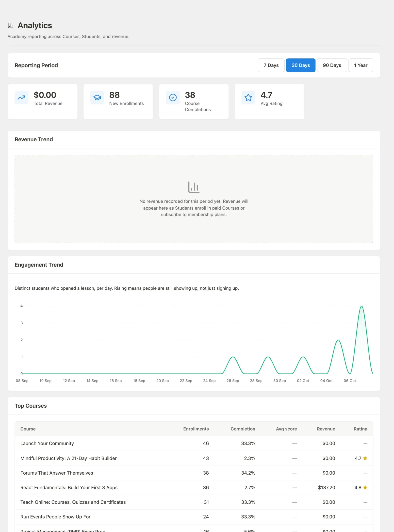394x532 pixels.
Task: Click Run Events People Show Up For
Action: click(x=55, y=517)
